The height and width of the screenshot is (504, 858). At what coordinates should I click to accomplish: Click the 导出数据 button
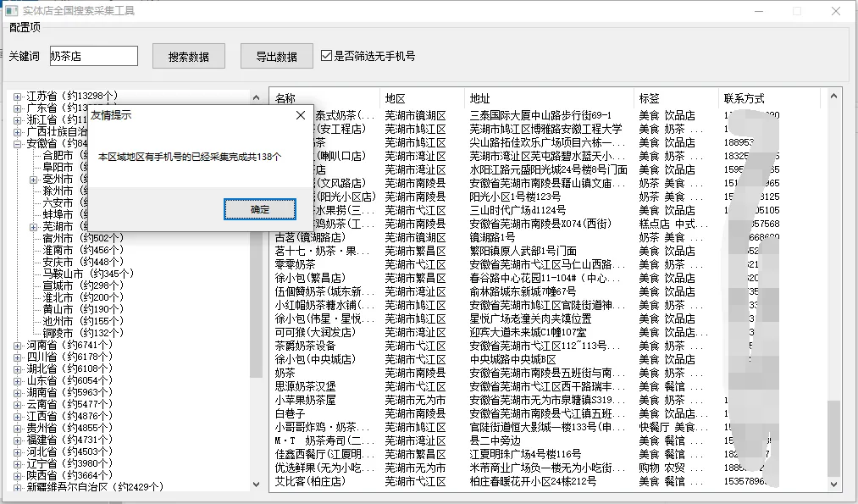coord(276,57)
